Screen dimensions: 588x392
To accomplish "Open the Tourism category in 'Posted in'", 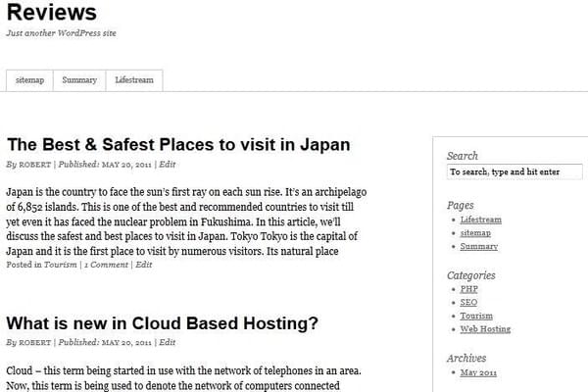I will [61, 265].
